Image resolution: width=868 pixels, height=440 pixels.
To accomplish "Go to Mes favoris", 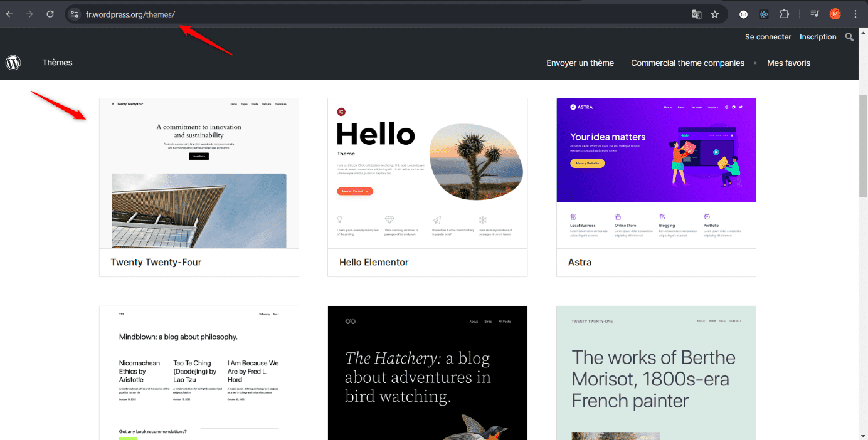I will coord(788,63).
